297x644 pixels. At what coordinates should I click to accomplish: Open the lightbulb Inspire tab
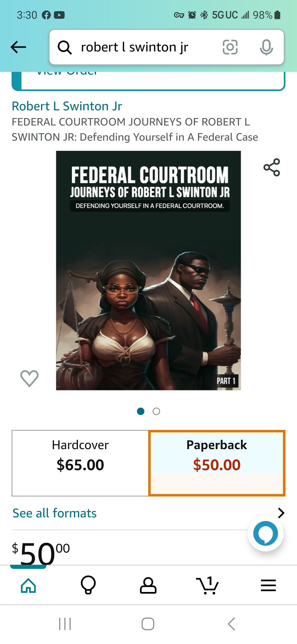(x=88, y=585)
